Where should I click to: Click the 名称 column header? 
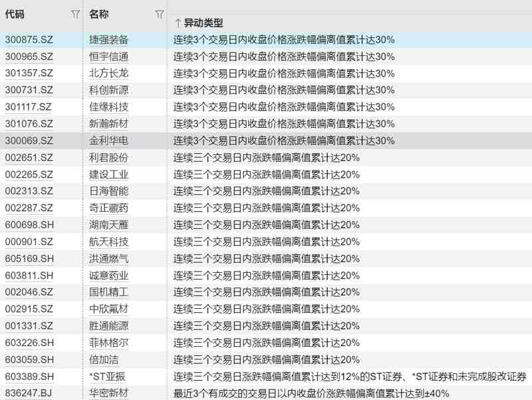(106, 14)
